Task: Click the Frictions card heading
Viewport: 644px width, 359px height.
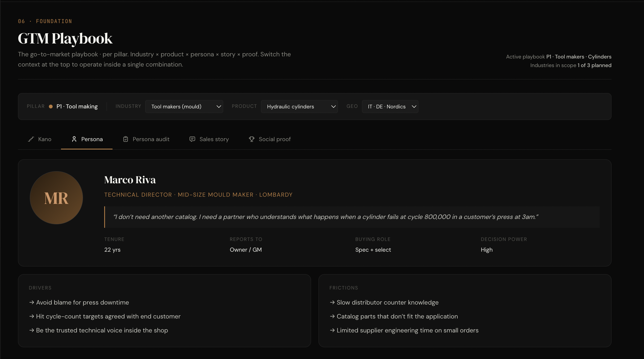Action: click(344, 288)
